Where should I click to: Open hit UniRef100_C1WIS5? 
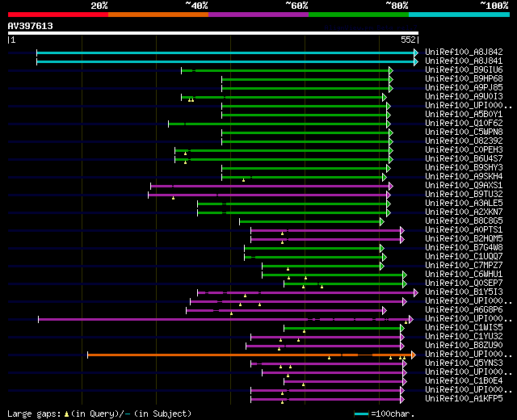point(464,328)
